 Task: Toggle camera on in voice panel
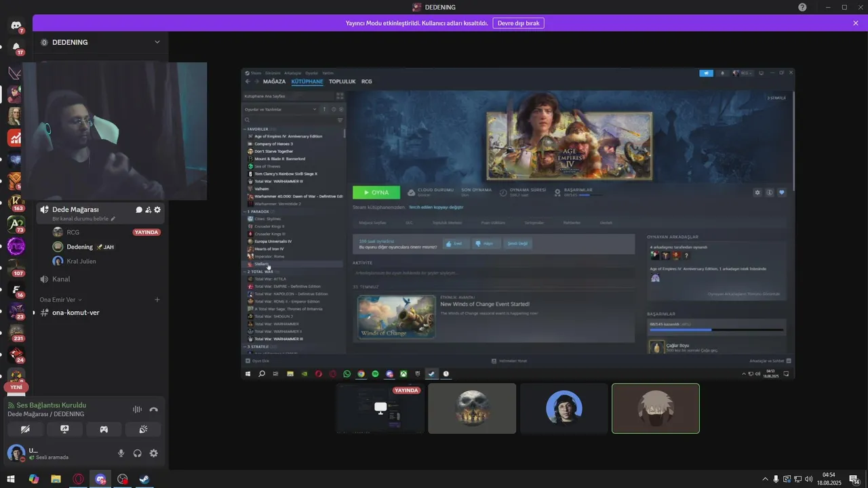26,429
